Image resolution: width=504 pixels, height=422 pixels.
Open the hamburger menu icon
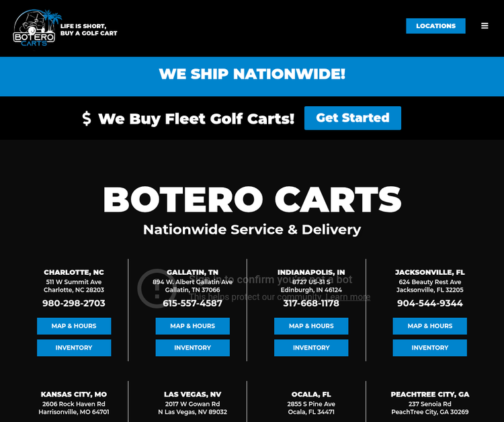[485, 26]
